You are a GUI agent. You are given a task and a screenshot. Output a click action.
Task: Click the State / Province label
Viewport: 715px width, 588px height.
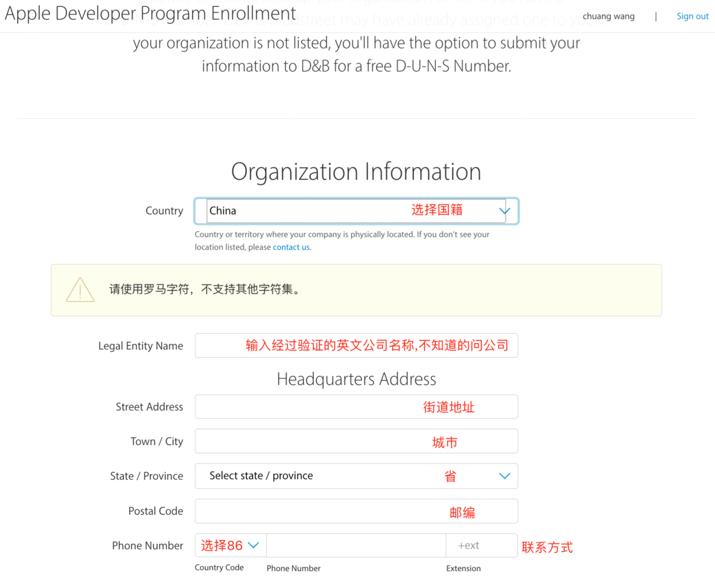tap(146, 476)
